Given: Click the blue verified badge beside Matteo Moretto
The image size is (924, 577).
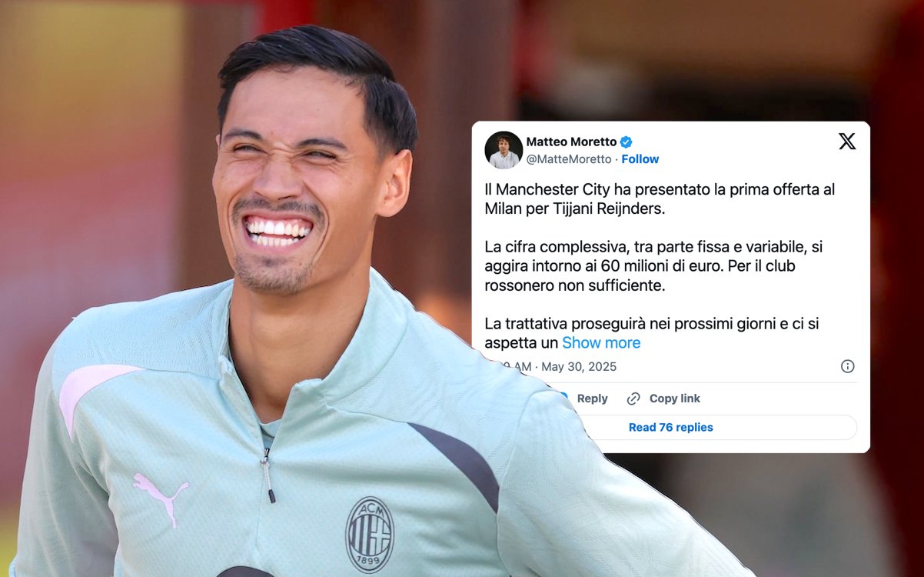Looking at the screenshot, I should coord(627,142).
